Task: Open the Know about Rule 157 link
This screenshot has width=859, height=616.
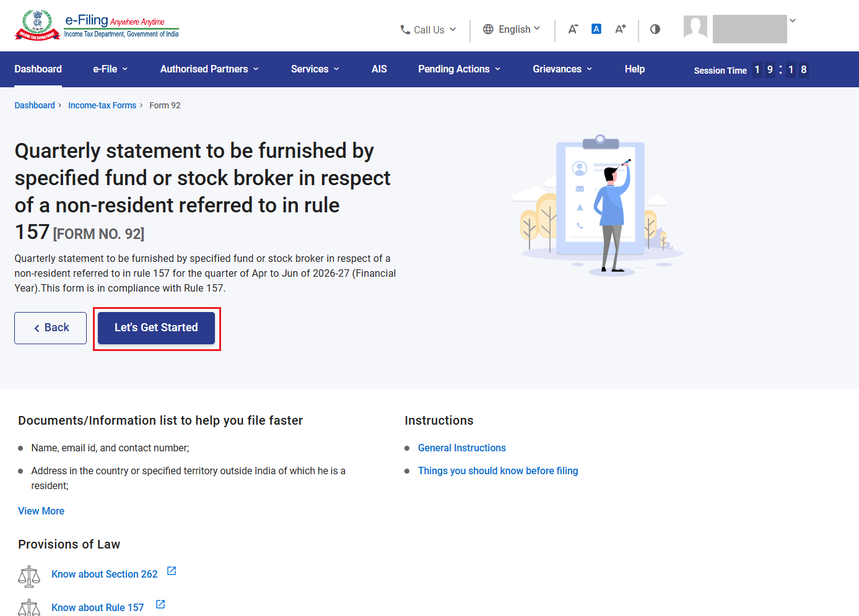Action: (x=98, y=607)
